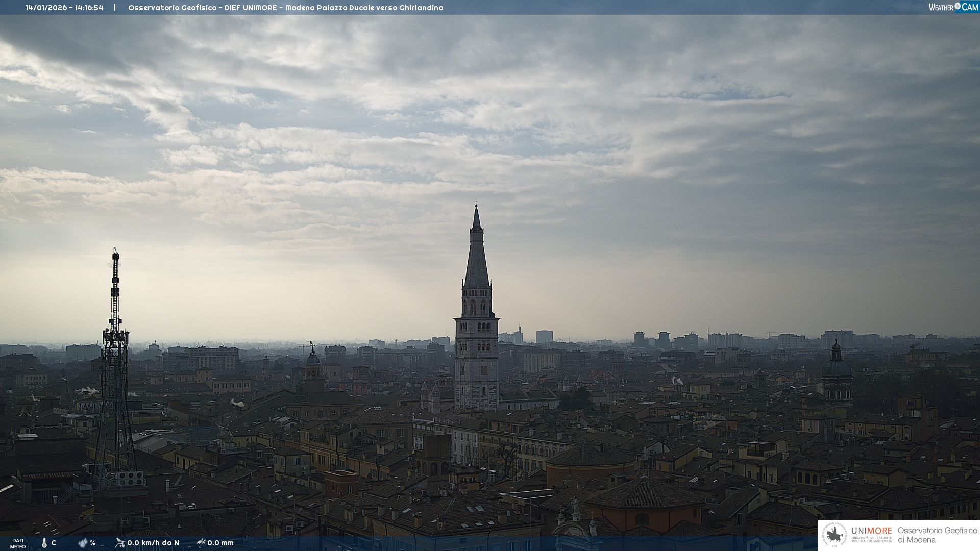Click the humidity water droplets icon
The width and height of the screenshot is (980, 551).
[x=83, y=543]
